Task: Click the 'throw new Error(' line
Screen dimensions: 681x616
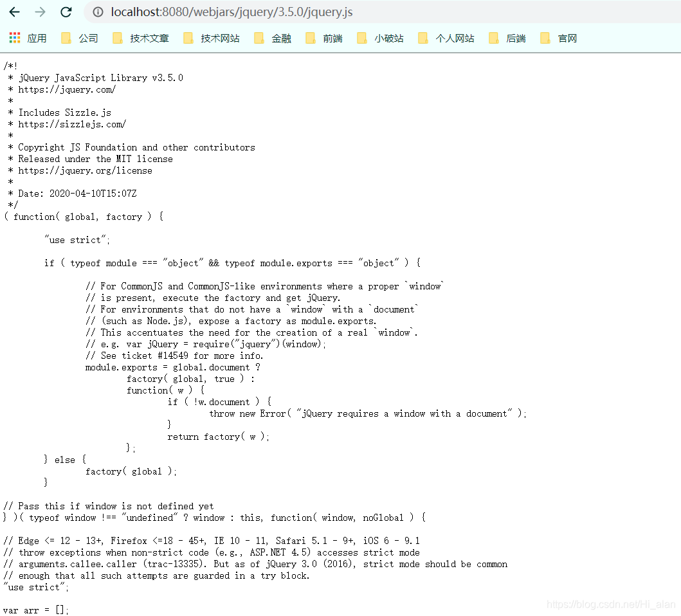Action: click(x=367, y=413)
